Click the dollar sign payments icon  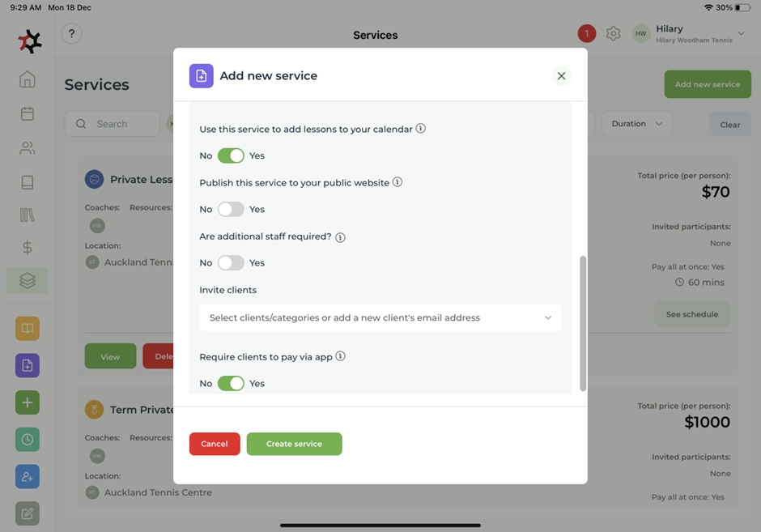[28, 248]
